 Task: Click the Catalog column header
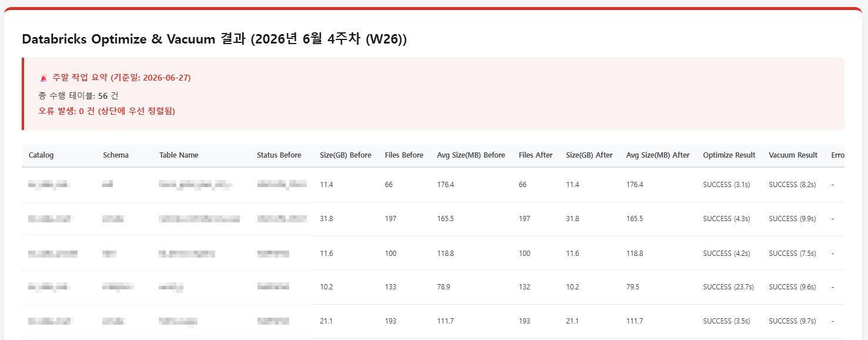click(x=41, y=155)
